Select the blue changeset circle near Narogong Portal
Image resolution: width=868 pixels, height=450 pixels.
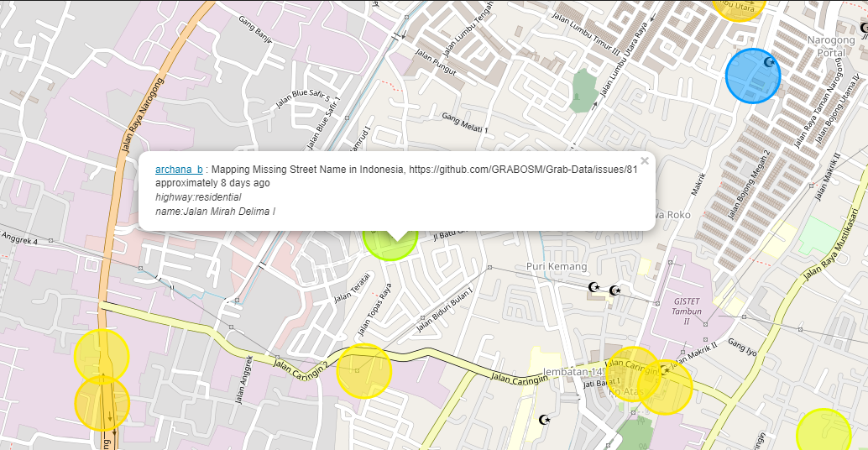(753, 76)
